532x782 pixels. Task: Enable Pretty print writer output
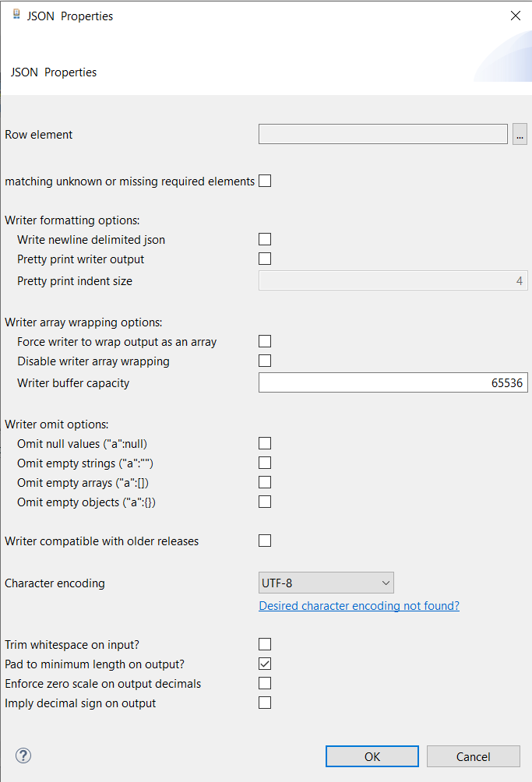point(265,259)
